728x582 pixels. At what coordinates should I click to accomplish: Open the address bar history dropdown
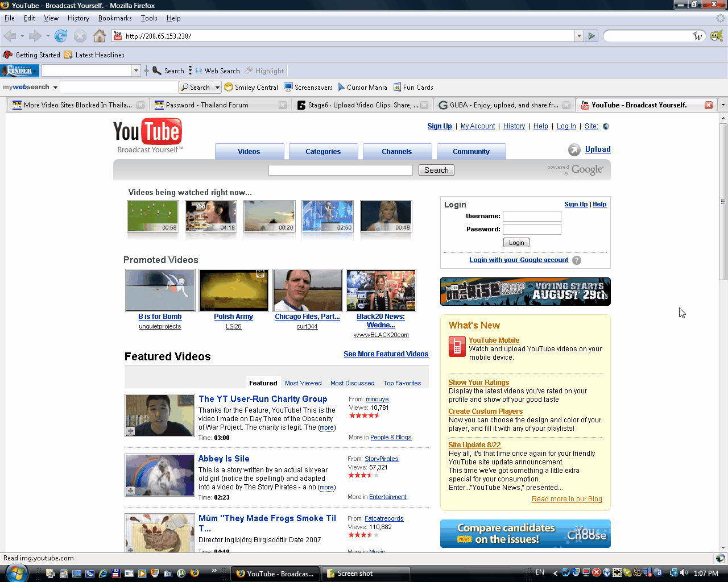click(579, 36)
